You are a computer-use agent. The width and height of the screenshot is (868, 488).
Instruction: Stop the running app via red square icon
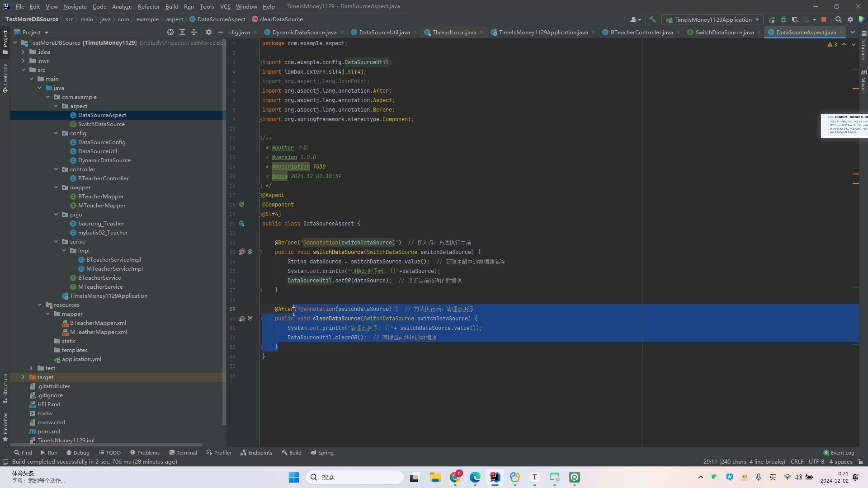[824, 19]
